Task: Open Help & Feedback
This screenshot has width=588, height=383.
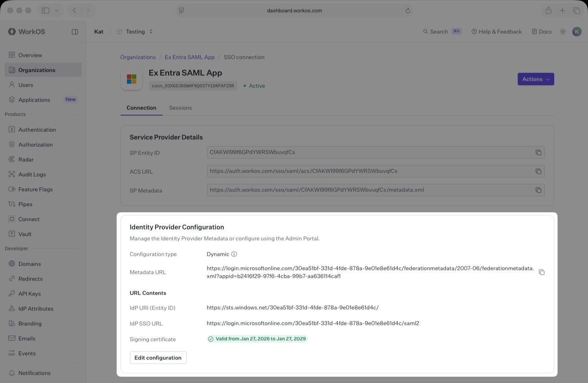Action: pos(496,32)
